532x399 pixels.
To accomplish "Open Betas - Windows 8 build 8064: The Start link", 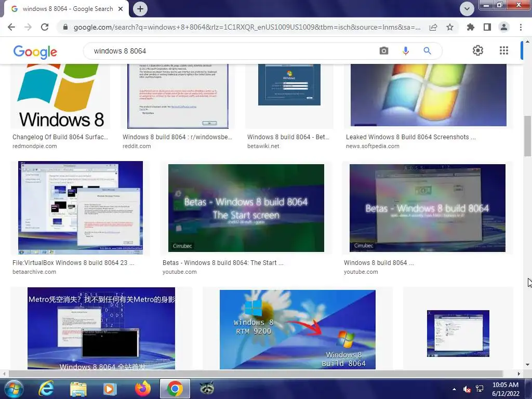I will click(x=223, y=262).
